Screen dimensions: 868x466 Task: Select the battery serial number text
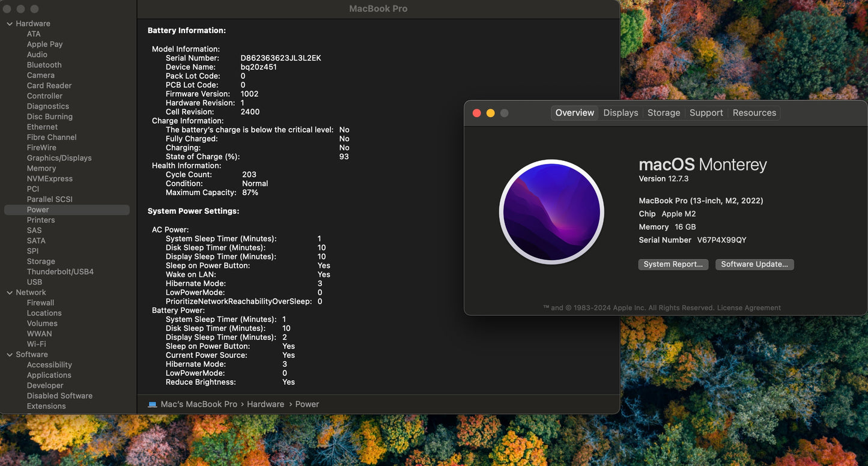(x=281, y=58)
